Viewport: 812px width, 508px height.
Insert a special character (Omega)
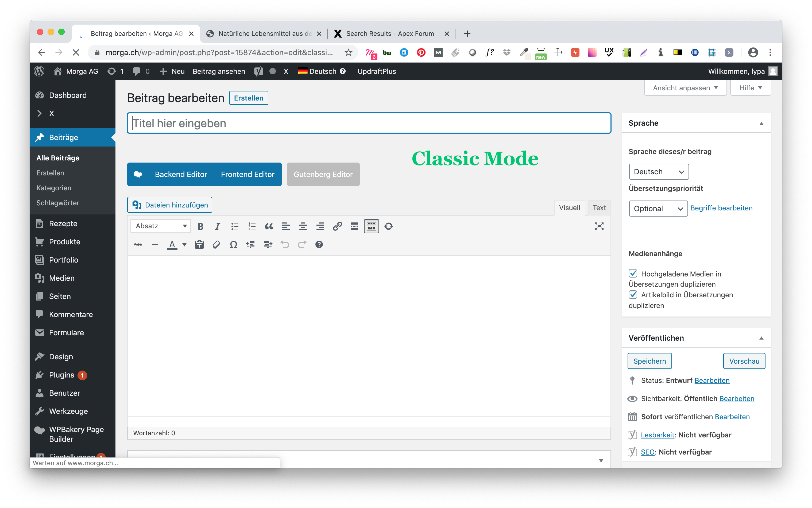(233, 244)
